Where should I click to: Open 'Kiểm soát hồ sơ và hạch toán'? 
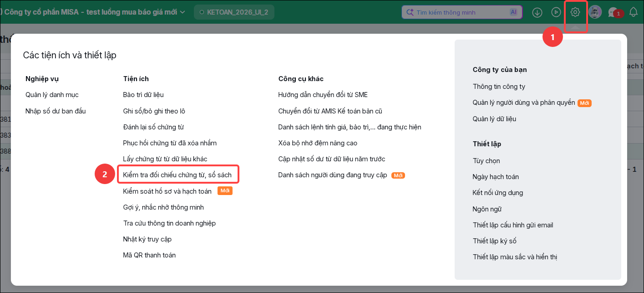[x=167, y=191]
